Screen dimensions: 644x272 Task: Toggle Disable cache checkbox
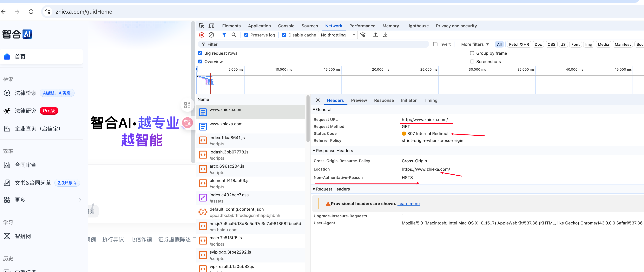[284, 35]
